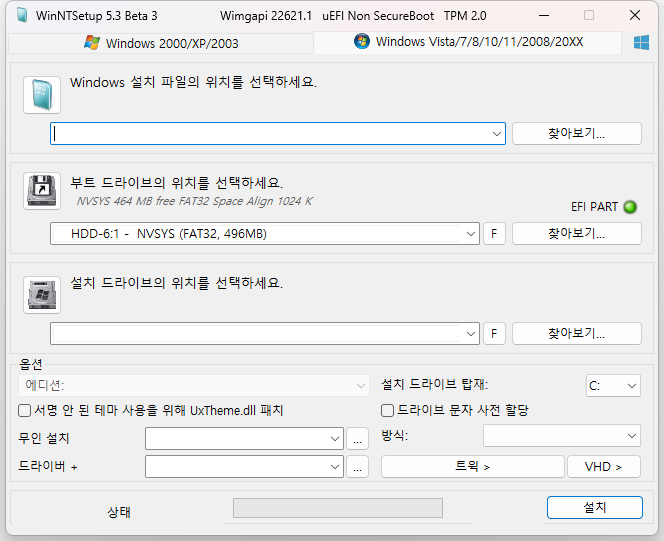
Task: Open the 트윅 > tweaks button
Action: pos(473,466)
